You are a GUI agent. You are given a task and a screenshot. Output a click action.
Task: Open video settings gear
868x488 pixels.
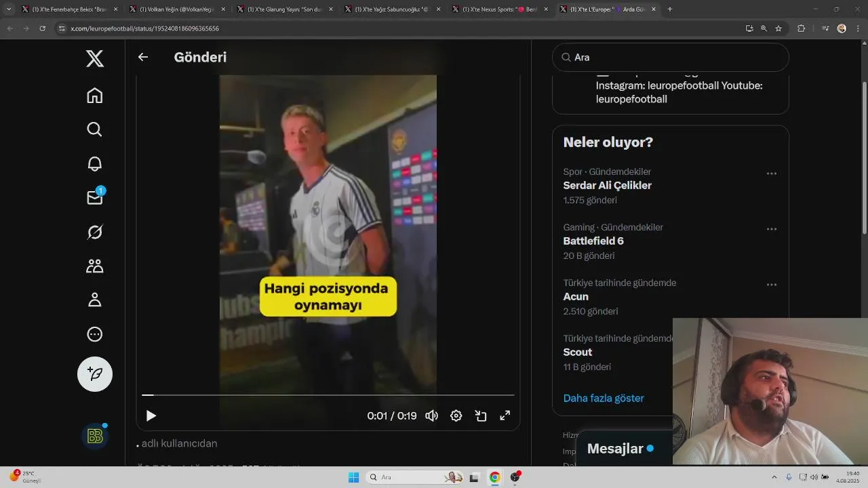456,415
